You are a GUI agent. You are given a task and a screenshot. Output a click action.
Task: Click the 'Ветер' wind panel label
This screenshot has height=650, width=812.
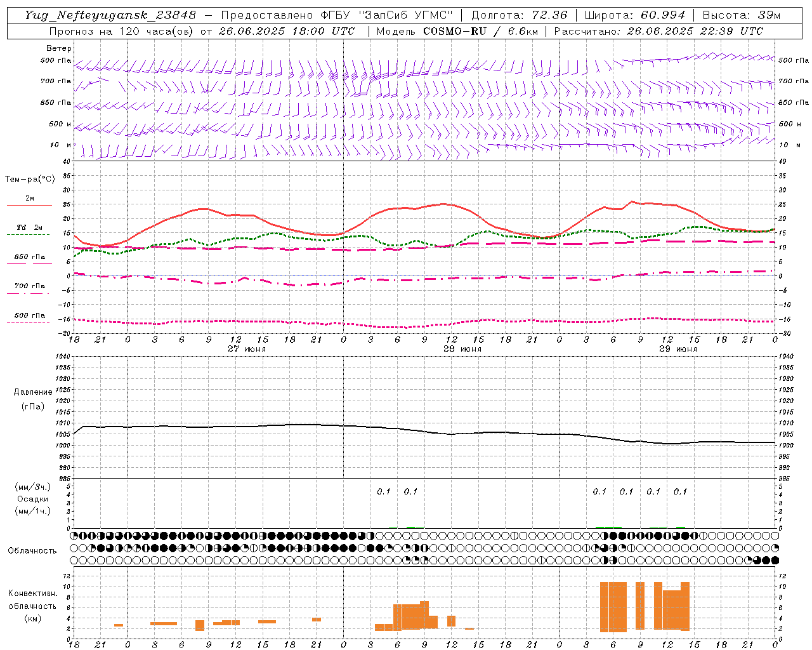point(59,48)
